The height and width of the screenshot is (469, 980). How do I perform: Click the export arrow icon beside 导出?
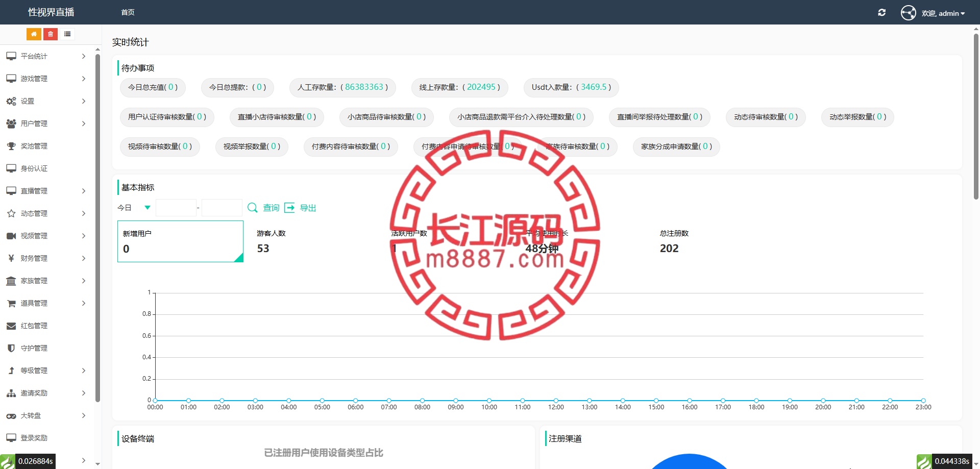pyautogui.click(x=289, y=208)
